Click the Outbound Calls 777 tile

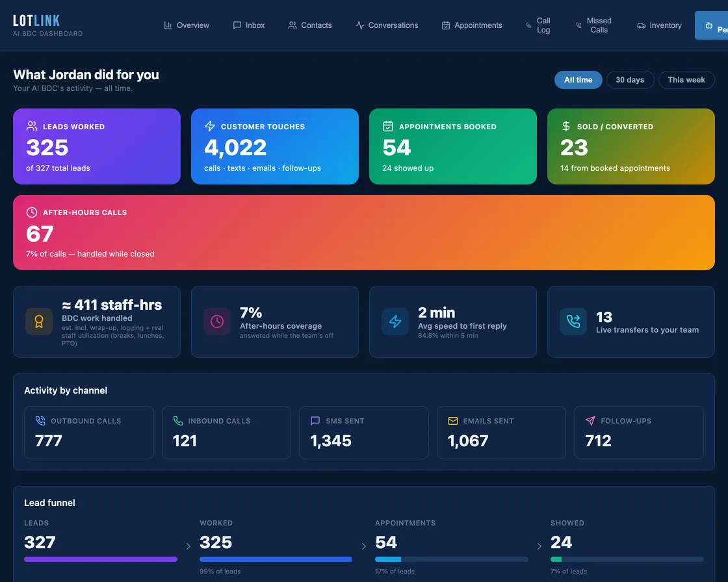coord(88,433)
